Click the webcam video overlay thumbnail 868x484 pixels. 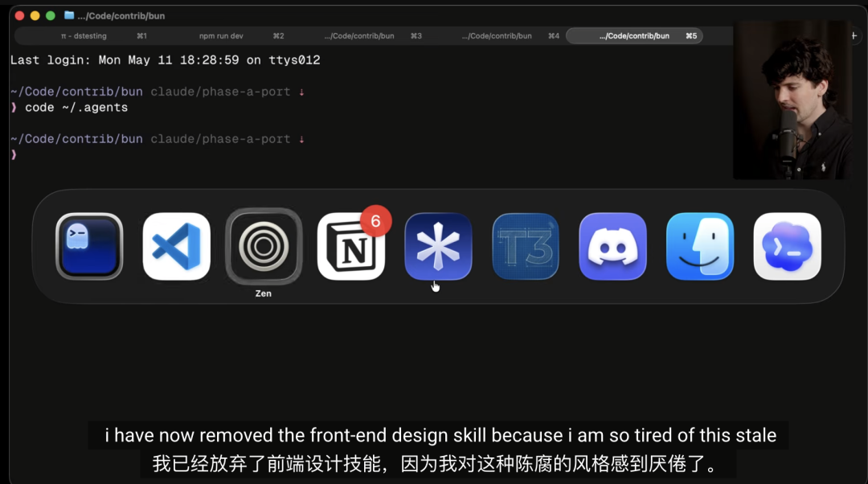point(792,100)
